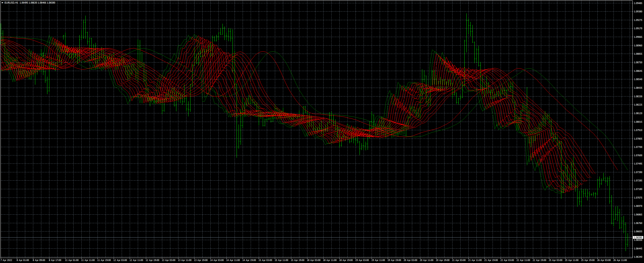Select the highlighted current price label 1.06580
This screenshot has width=644, height=263.
pyautogui.click(x=638, y=237)
